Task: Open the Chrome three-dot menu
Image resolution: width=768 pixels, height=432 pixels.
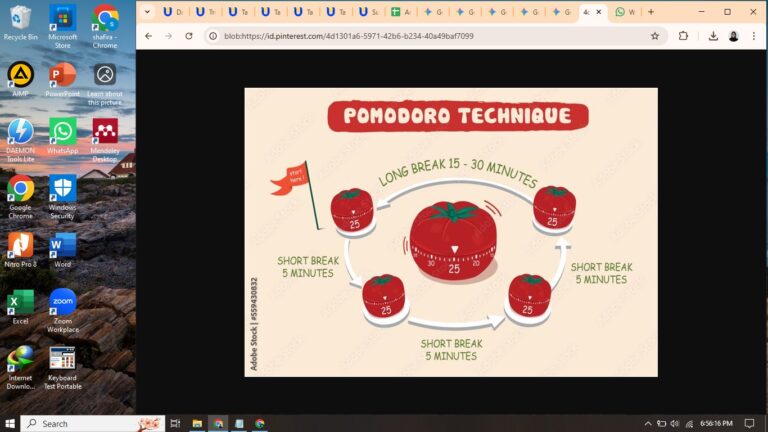Action: 753,36
